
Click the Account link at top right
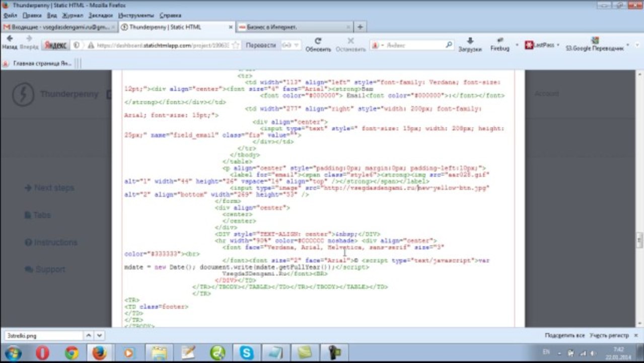[x=546, y=94]
